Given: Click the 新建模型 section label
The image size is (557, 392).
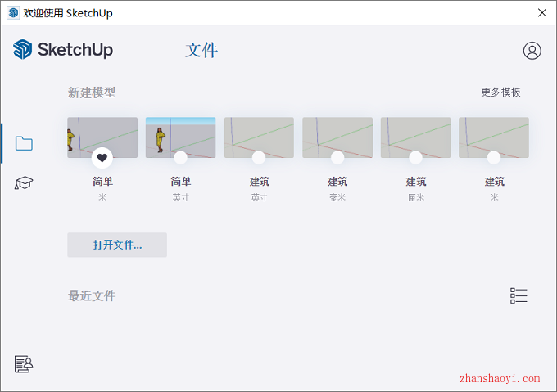Looking at the screenshot, I should click(92, 92).
